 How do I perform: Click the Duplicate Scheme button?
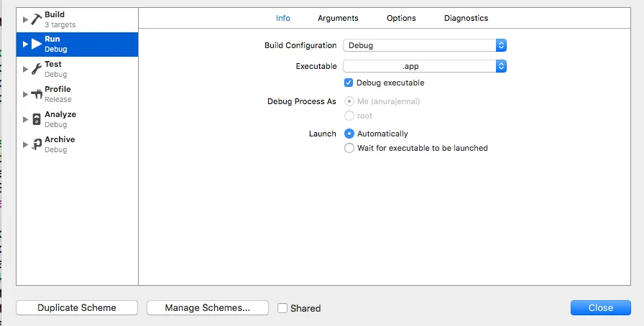coord(77,307)
